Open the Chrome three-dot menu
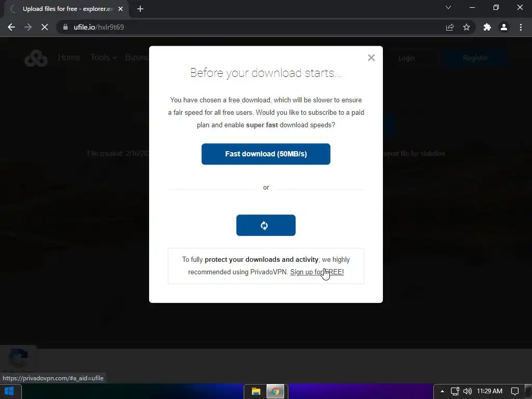Image resolution: width=532 pixels, height=399 pixels. point(521,27)
